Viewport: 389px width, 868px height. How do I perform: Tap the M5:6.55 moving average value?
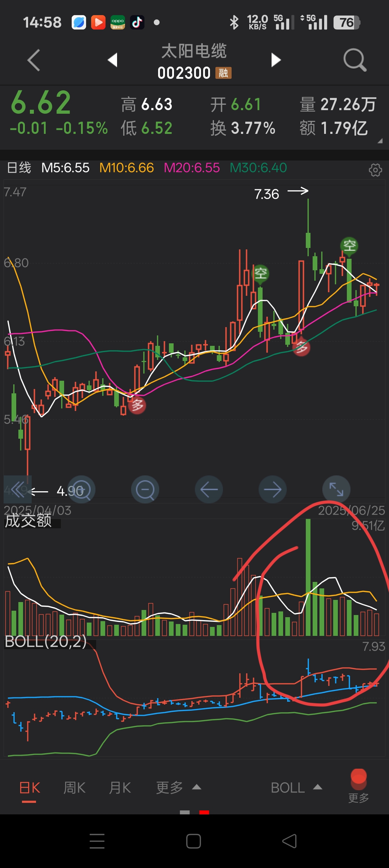(65, 168)
